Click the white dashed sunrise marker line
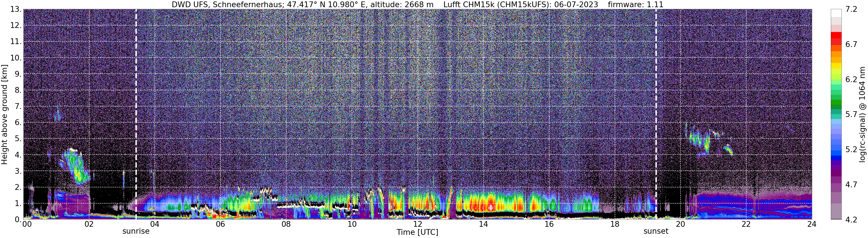 (136, 114)
